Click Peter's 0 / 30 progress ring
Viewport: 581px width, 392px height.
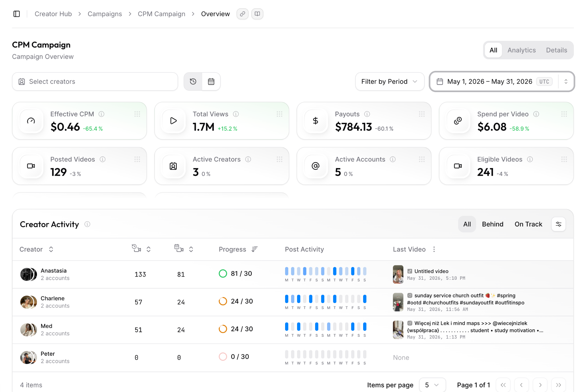[223, 357]
